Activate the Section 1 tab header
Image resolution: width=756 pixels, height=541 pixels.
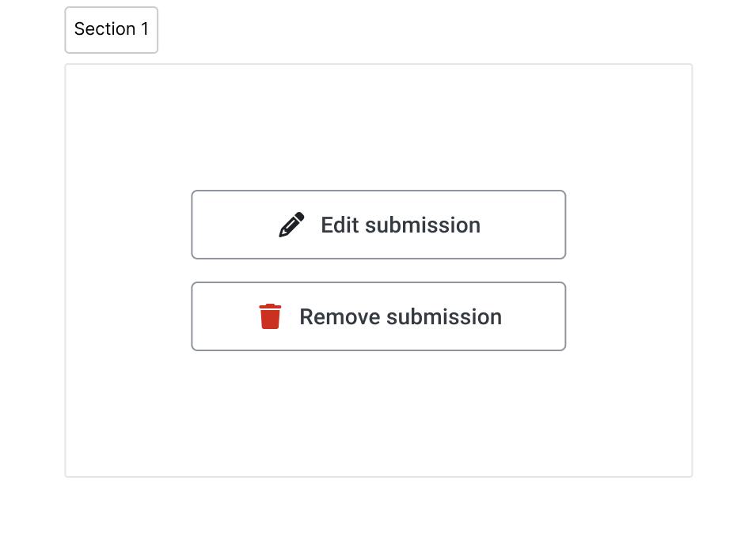point(112,30)
